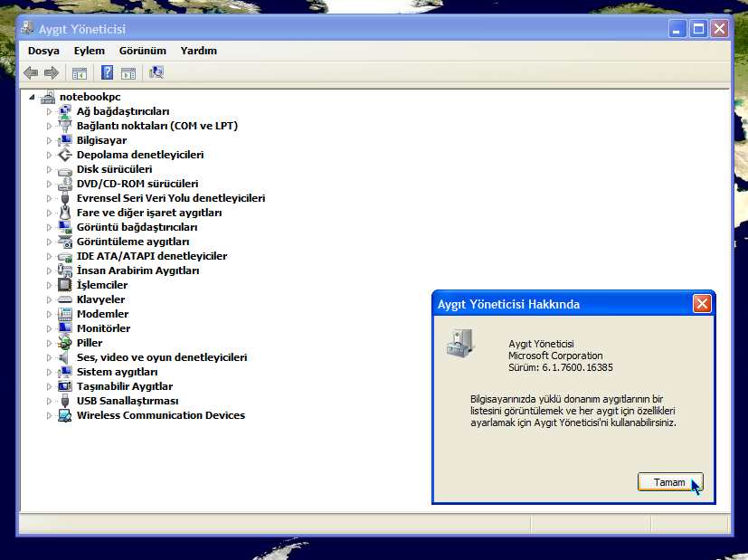
Task: Open the Eylem menu
Action: (x=90, y=51)
